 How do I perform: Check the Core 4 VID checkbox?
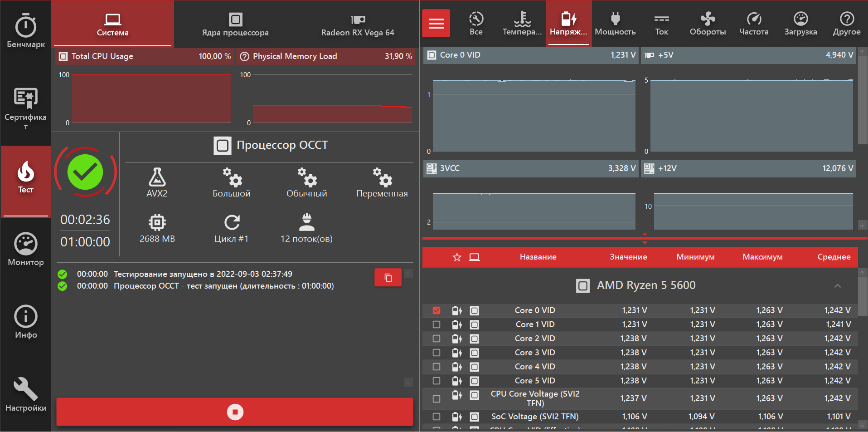[436, 367]
